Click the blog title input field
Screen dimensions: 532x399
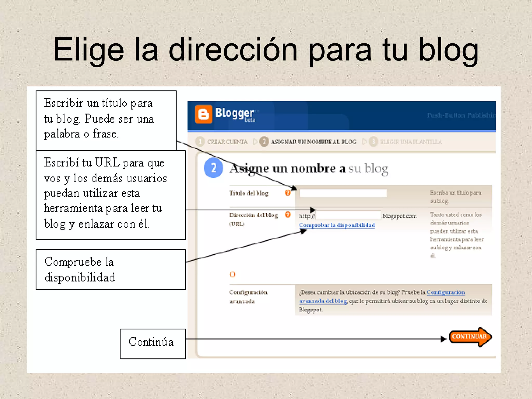coord(343,193)
